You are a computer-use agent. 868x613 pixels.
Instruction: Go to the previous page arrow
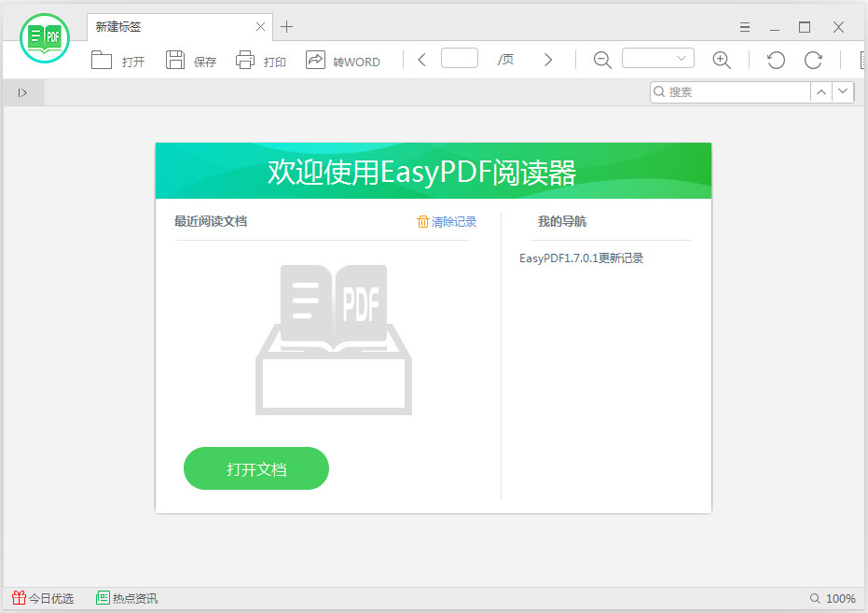coord(420,59)
